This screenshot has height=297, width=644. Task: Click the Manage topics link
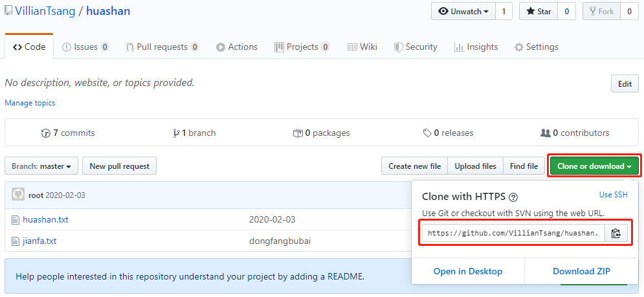point(30,103)
